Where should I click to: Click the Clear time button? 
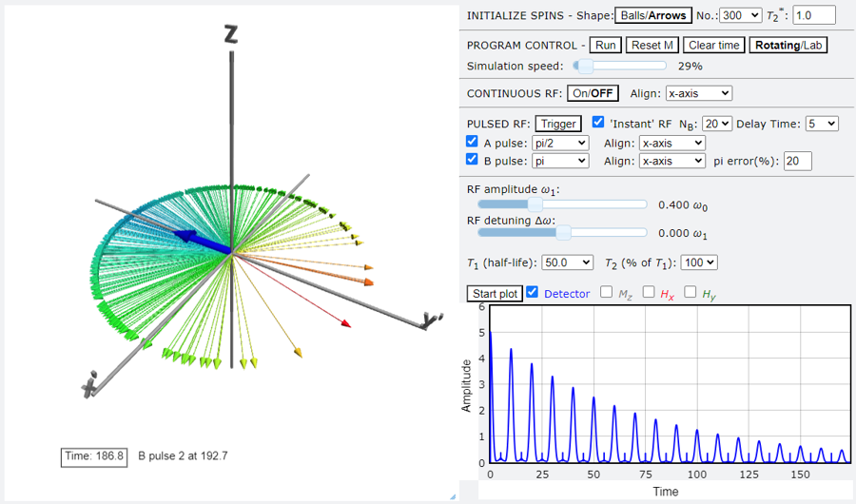pyautogui.click(x=713, y=46)
